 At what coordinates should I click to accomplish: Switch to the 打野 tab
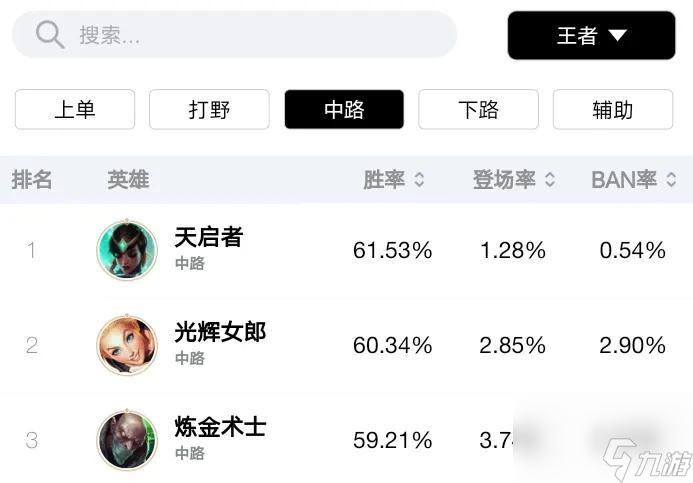pos(209,109)
